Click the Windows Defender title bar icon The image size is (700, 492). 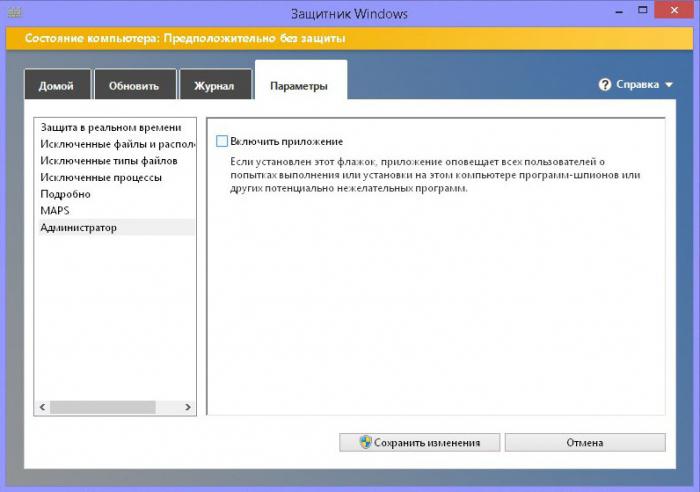click(x=15, y=13)
